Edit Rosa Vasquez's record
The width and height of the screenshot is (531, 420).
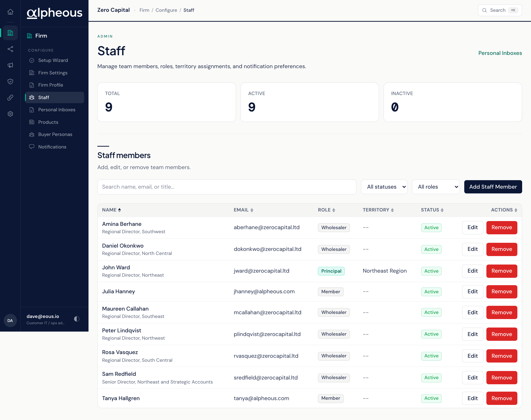472,356
